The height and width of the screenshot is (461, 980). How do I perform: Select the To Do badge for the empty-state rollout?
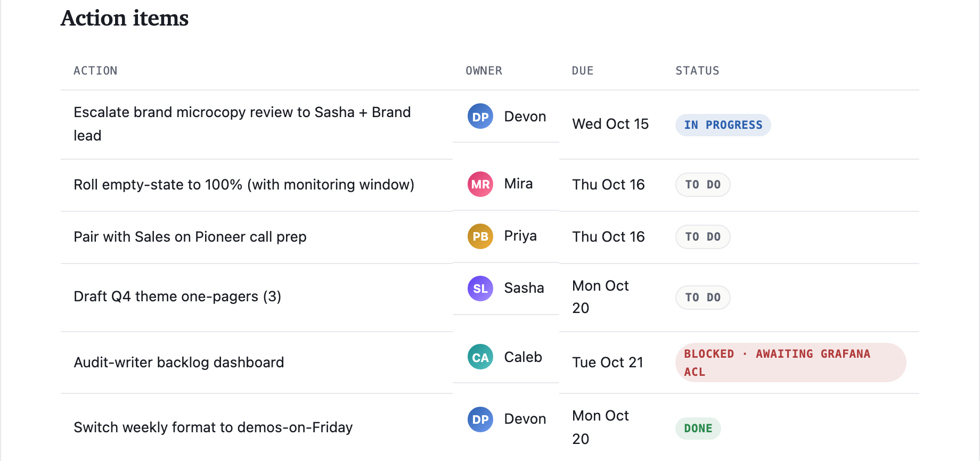click(703, 185)
